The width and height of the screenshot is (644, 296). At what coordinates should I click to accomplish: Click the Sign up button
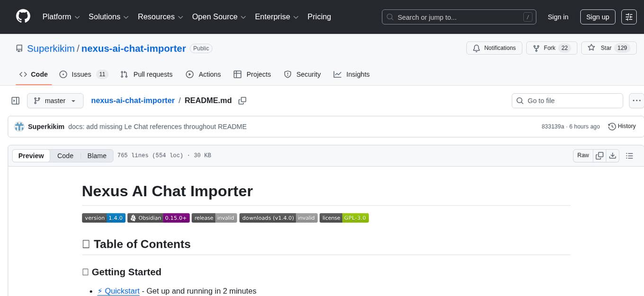597,17
